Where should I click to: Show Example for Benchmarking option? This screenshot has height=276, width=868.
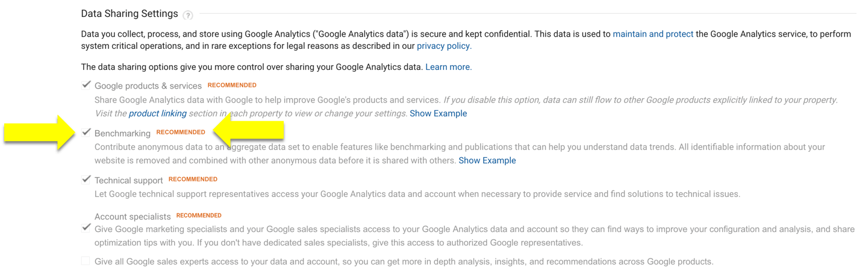(x=487, y=160)
